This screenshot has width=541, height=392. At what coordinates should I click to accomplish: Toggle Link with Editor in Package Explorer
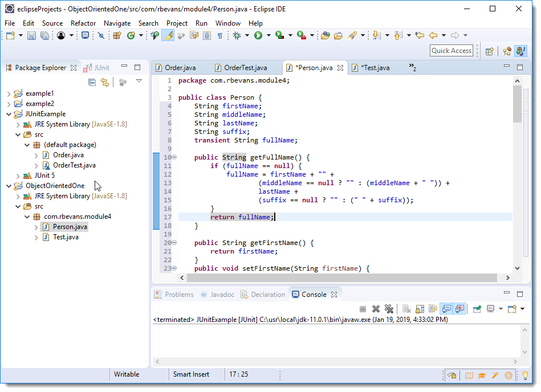tap(105, 83)
